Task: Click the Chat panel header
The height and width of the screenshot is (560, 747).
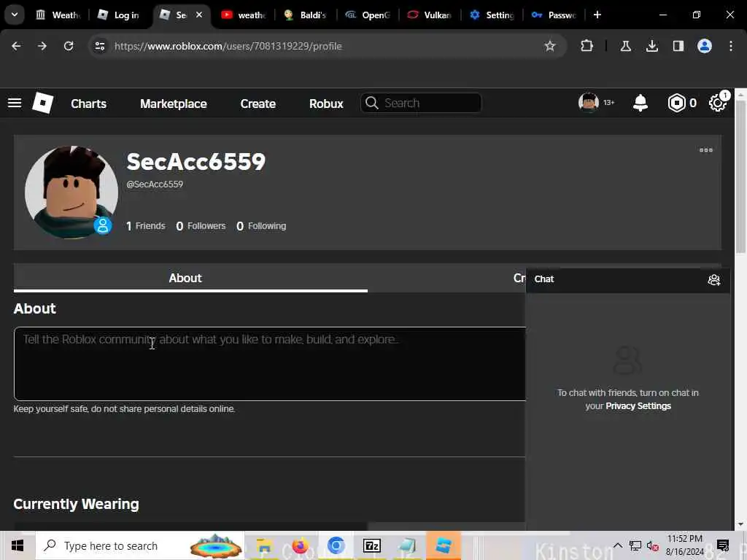Action: [x=628, y=279]
